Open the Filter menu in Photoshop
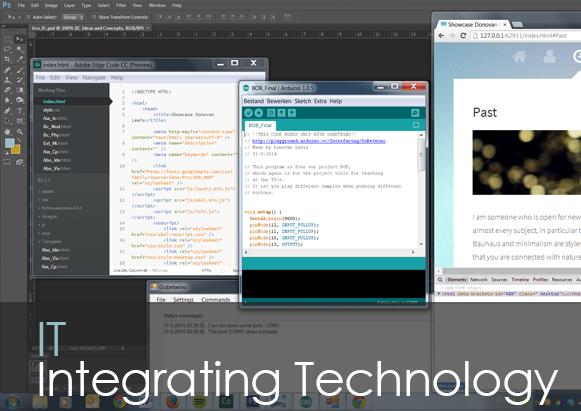 (x=121, y=5)
